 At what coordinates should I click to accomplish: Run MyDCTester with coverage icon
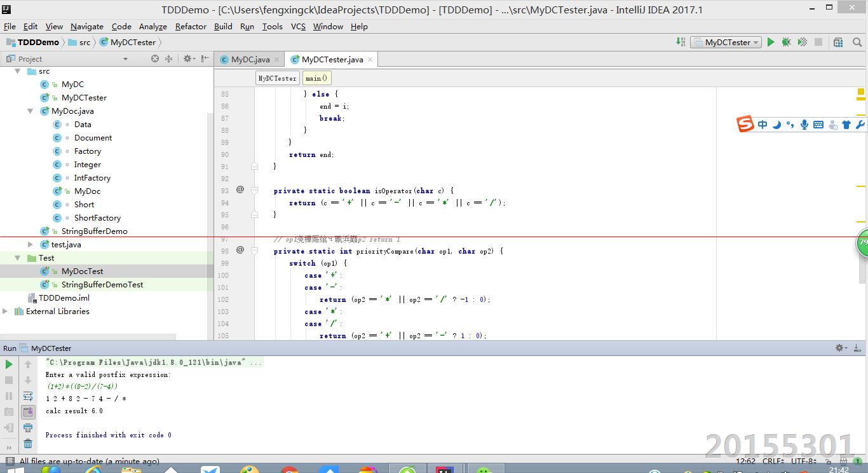point(803,42)
